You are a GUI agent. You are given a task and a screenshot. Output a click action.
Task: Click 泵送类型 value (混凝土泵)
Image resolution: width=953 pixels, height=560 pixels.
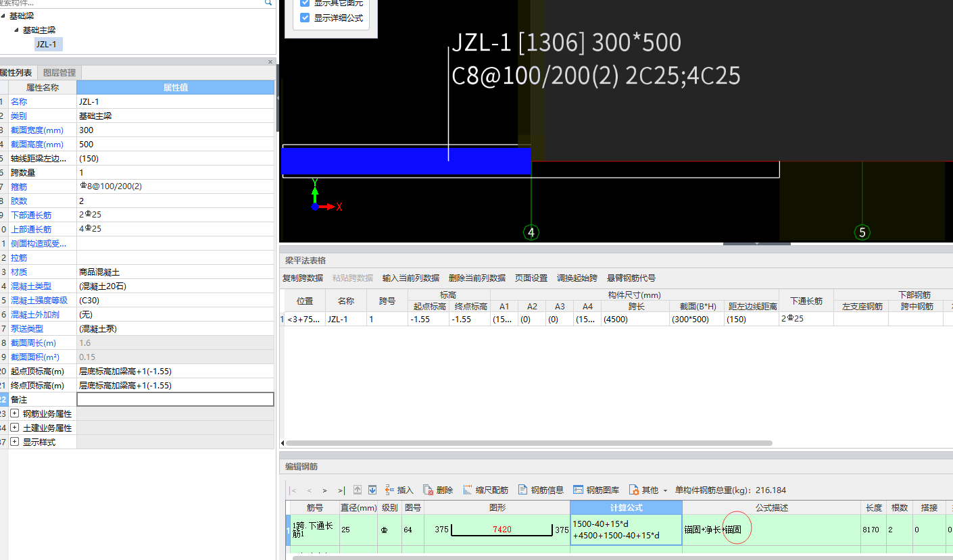pyautogui.click(x=176, y=328)
